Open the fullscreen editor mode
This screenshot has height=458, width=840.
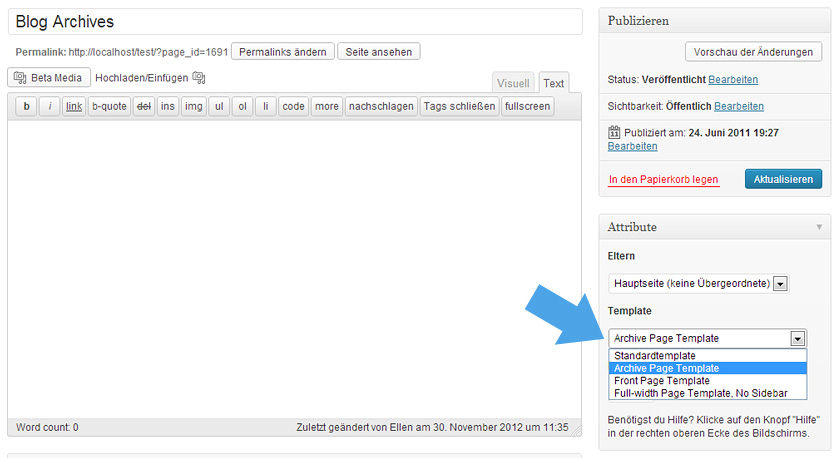pos(527,106)
